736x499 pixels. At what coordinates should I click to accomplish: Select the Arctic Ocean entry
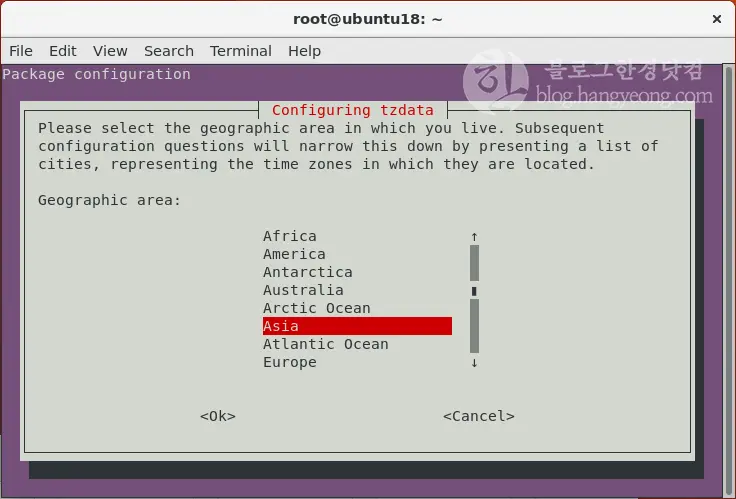click(x=317, y=308)
